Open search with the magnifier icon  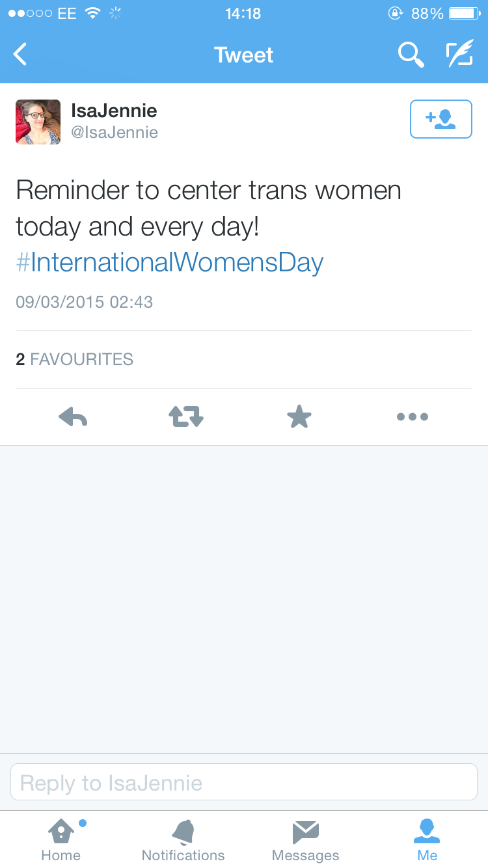[x=411, y=55]
